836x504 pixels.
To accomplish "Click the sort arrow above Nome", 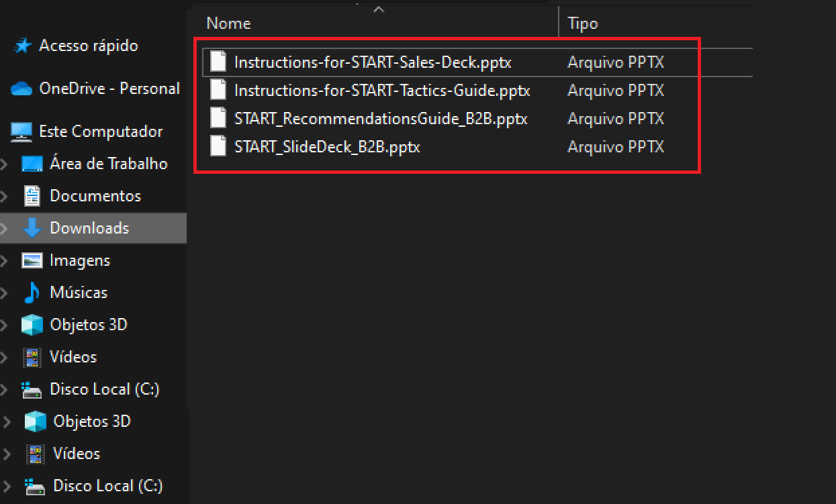I will coord(379,9).
